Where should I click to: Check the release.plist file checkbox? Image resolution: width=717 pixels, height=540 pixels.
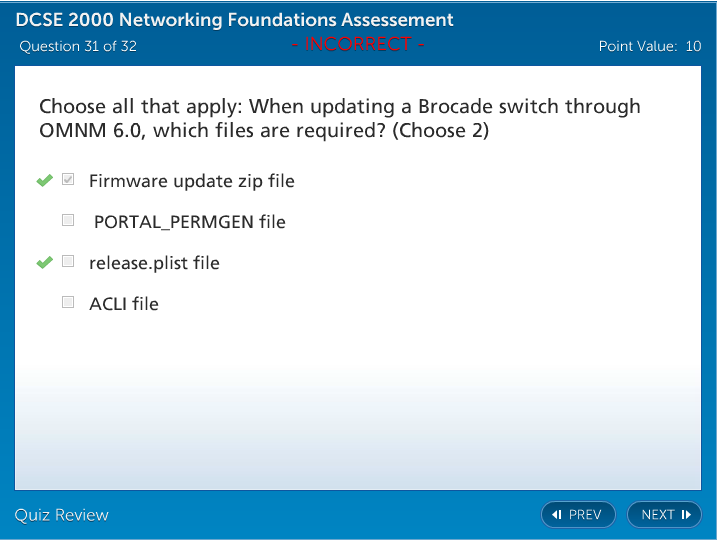pos(68,262)
